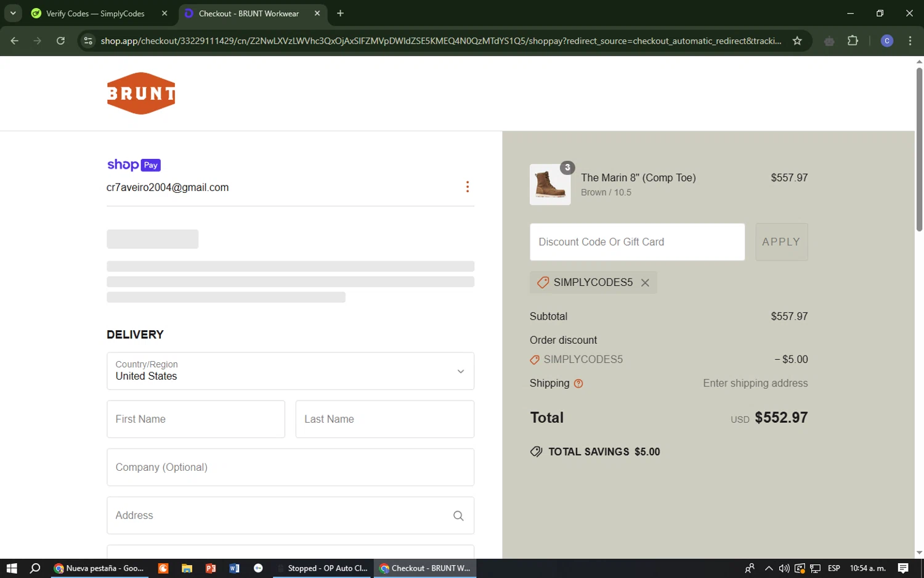Image resolution: width=924 pixels, height=578 pixels.
Task: Switch to Stopped - OP Auto Clicker window
Action: click(323, 568)
